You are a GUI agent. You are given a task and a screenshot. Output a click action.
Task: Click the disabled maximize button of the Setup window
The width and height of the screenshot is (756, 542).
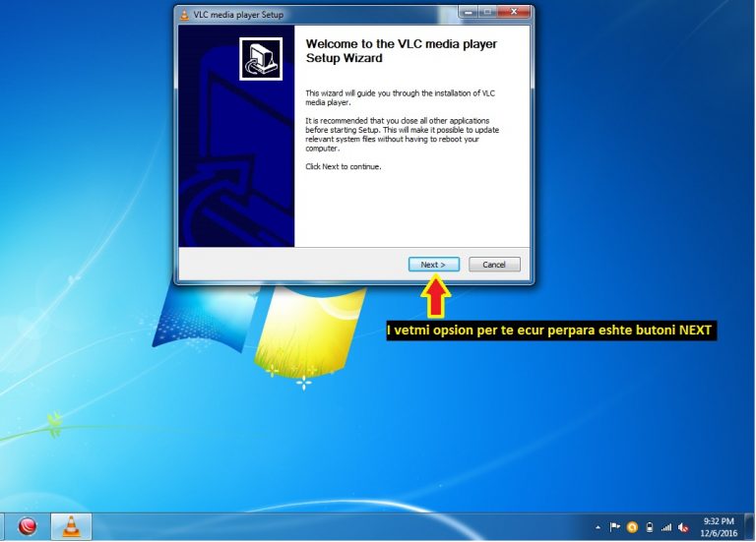point(487,12)
